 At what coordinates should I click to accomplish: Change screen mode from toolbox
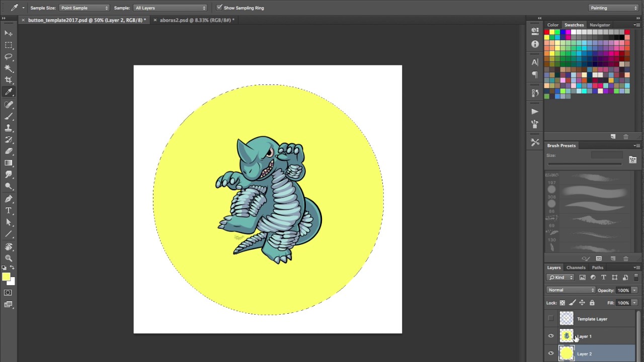point(9,304)
